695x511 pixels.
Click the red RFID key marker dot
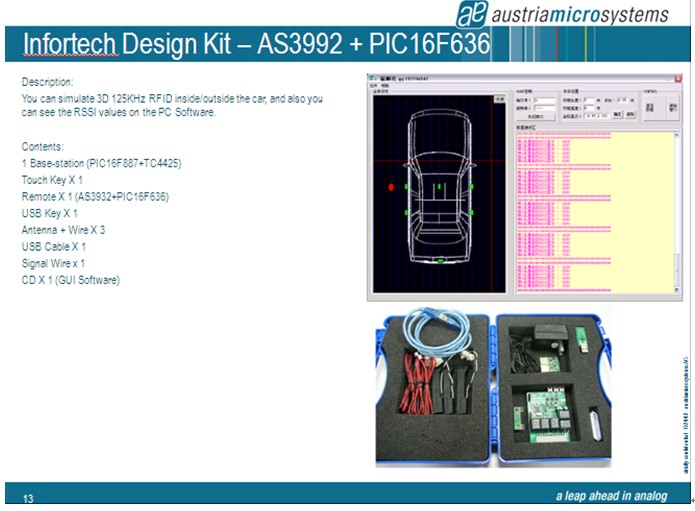coord(391,187)
